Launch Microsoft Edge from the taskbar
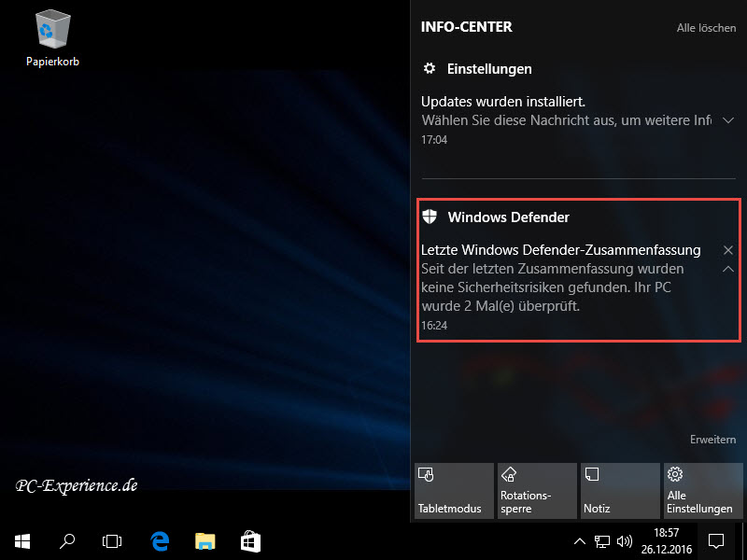This screenshot has width=747, height=560. pos(160,540)
